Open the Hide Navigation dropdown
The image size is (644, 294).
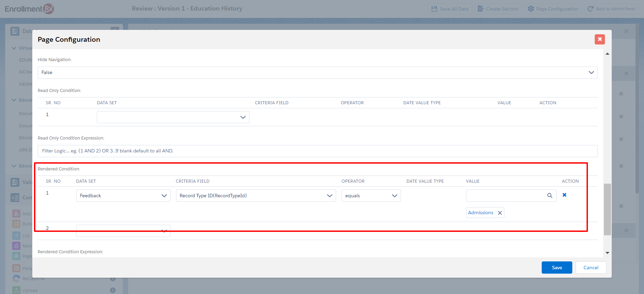(317, 73)
